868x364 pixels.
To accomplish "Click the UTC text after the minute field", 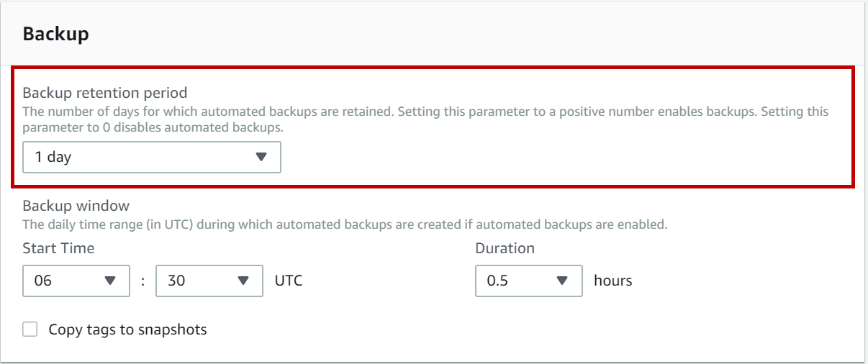I will [288, 281].
